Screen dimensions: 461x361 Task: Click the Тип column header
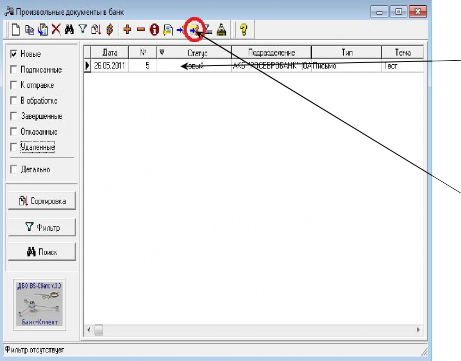347,52
